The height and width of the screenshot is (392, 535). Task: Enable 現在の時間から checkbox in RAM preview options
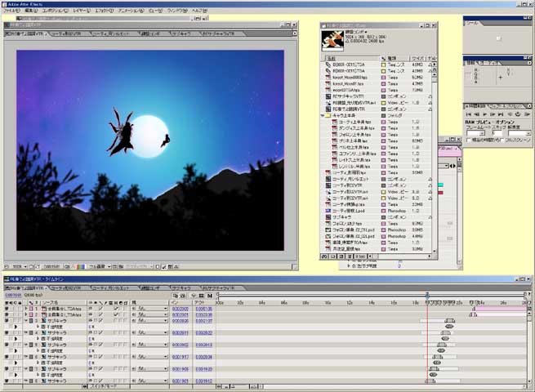coord(469,140)
